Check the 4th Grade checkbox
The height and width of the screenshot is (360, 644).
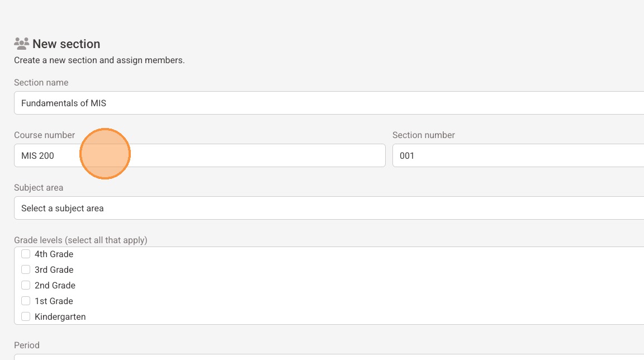click(26, 254)
